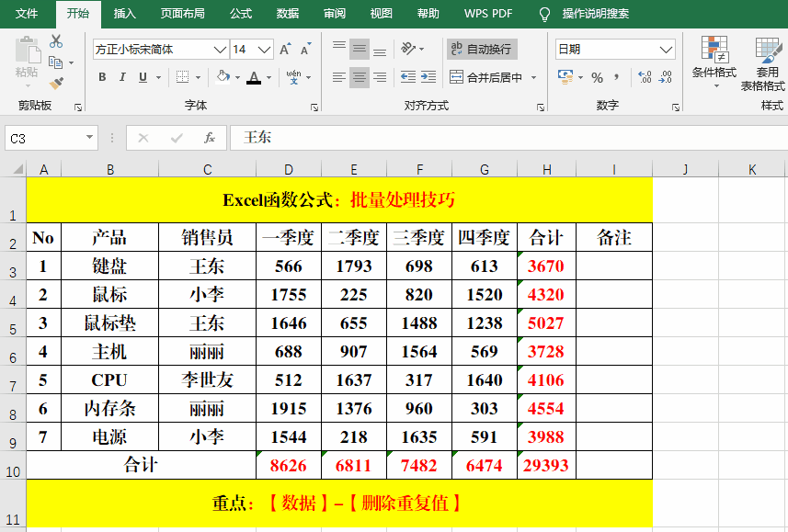Switch to the 插入 Insert tab
788x532 pixels.
pos(125,14)
